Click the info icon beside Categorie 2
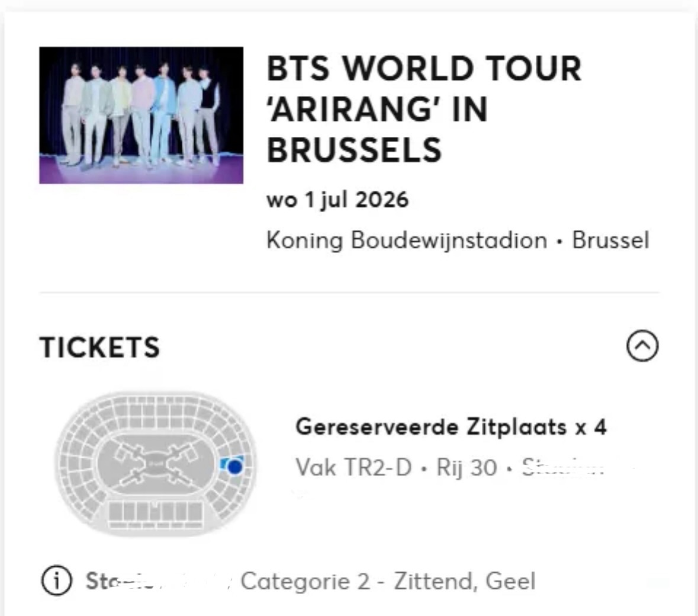The image size is (698, 616). pyautogui.click(x=57, y=581)
